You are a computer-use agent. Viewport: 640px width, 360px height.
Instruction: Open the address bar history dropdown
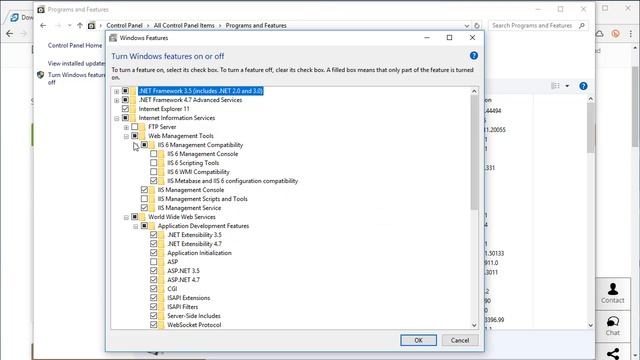(467, 25)
